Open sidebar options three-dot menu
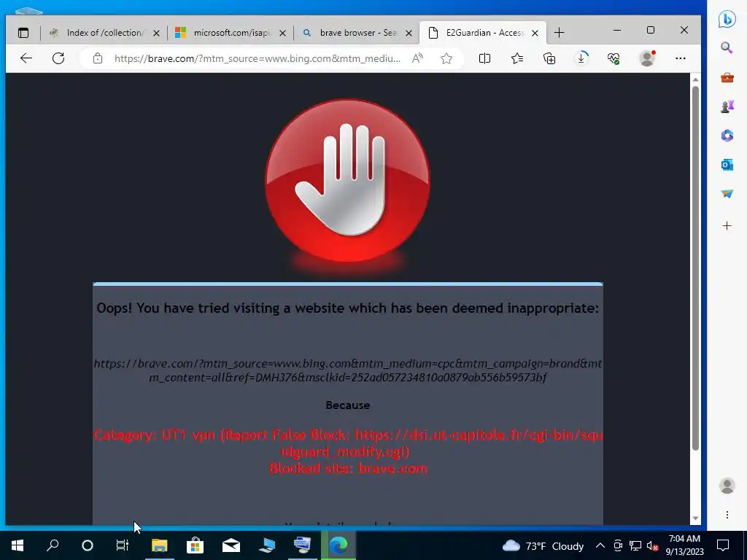 coord(727,515)
